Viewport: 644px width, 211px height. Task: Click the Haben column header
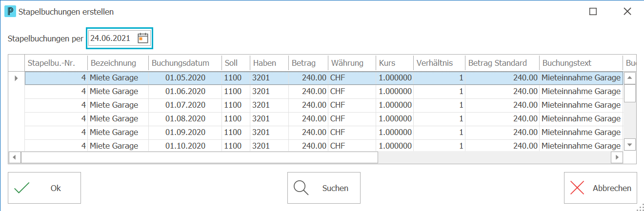click(269, 63)
